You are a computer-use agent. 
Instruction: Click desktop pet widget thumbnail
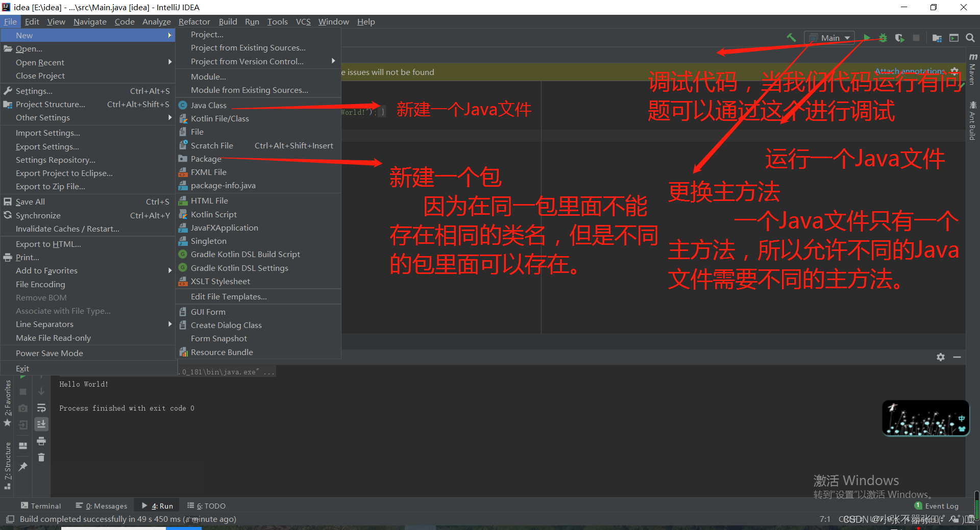coord(926,418)
